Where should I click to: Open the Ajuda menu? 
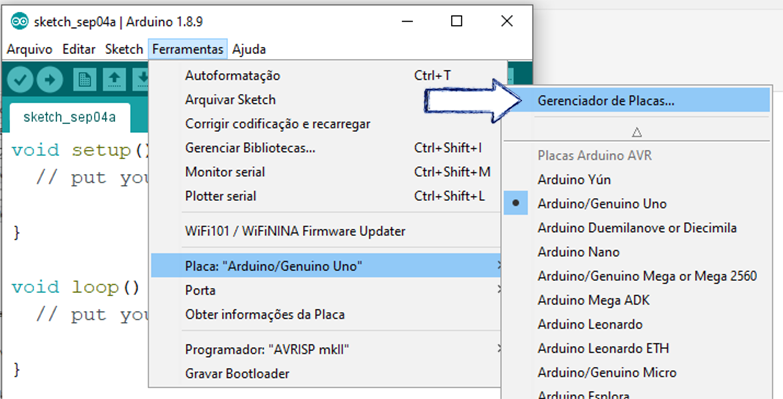coord(249,49)
